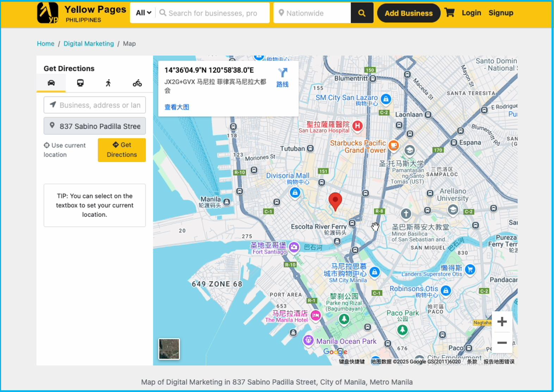Expand the All category dropdown

(143, 13)
